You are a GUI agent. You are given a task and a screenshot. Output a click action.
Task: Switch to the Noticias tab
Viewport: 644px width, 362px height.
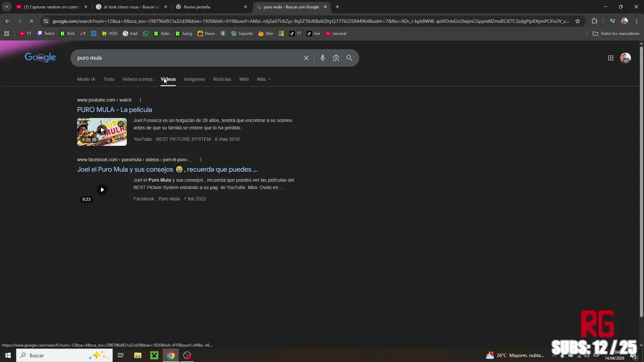pyautogui.click(x=222, y=79)
